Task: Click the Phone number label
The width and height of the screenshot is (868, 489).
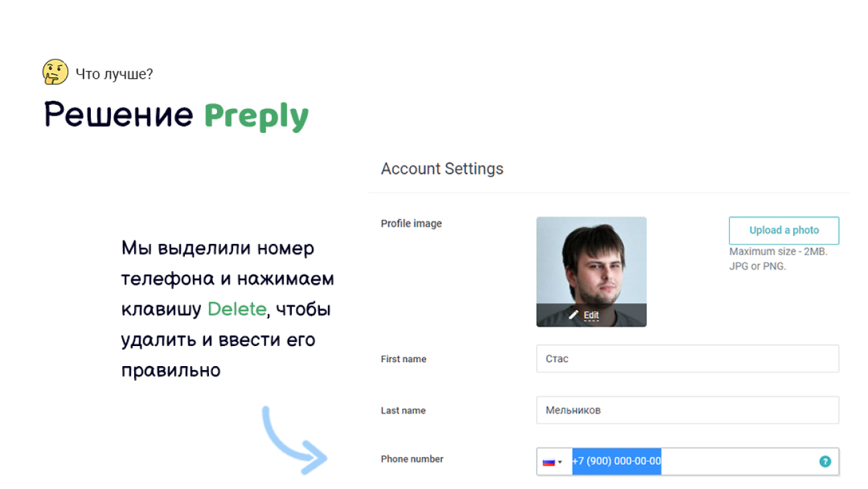Action: point(412,459)
